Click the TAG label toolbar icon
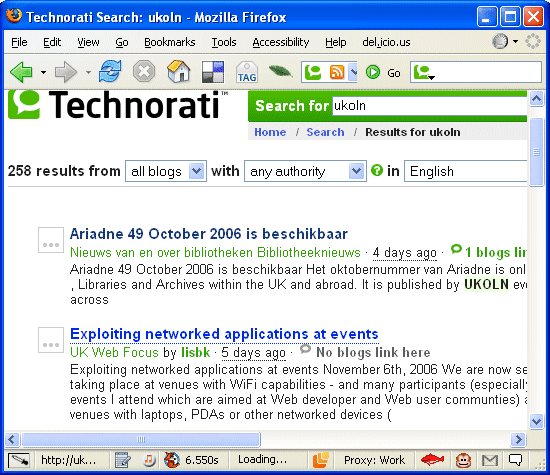Viewport: 550px width, 475px height. click(x=247, y=72)
